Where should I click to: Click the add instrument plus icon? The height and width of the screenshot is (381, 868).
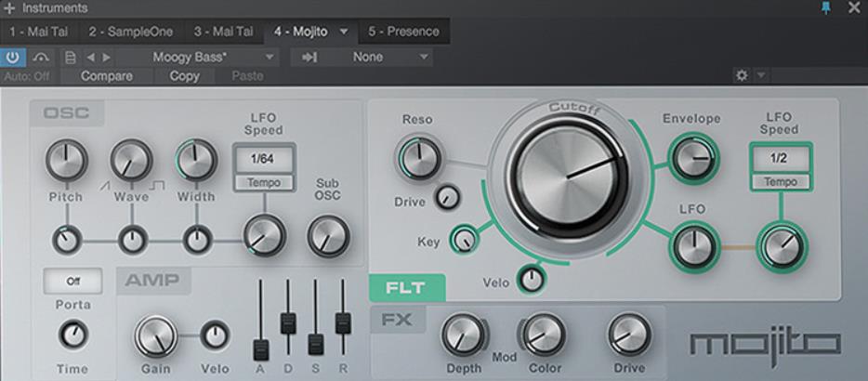click(9, 7)
